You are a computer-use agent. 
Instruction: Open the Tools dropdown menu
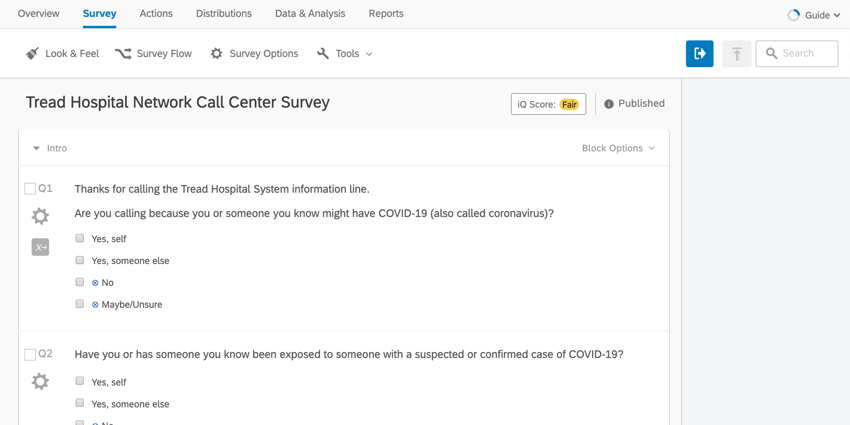point(345,54)
